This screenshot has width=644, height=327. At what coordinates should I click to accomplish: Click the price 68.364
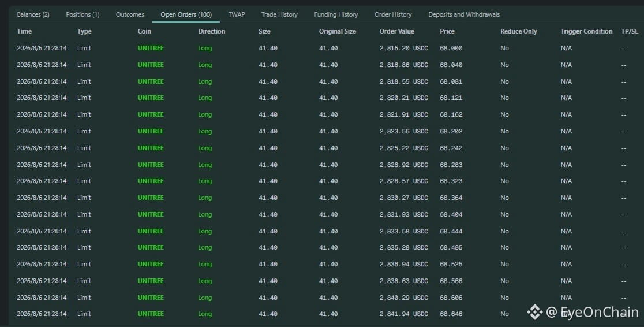pyautogui.click(x=451, y=198)
